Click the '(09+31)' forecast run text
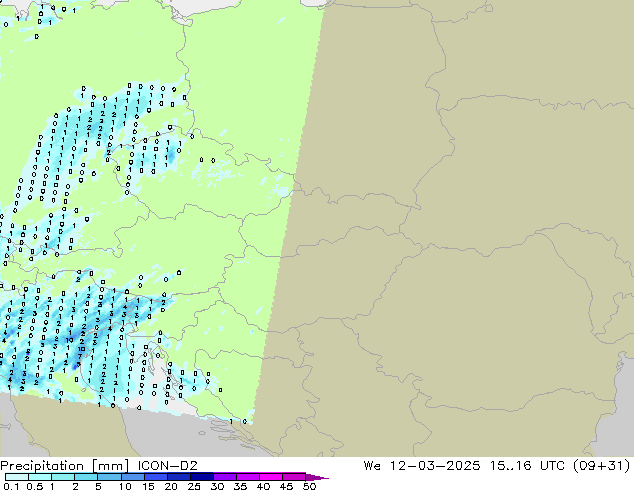This screenshot has height=490, width=634. click(x=602, y=465)
